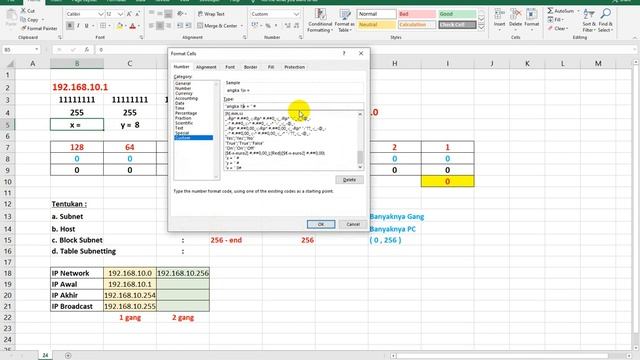Click OK in Format Cells dialog

coord(321,224)
